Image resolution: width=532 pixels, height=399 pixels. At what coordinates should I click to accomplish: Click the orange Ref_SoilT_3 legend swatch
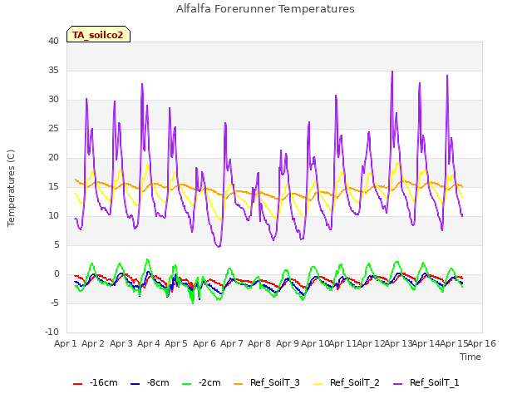coord(239,384)
